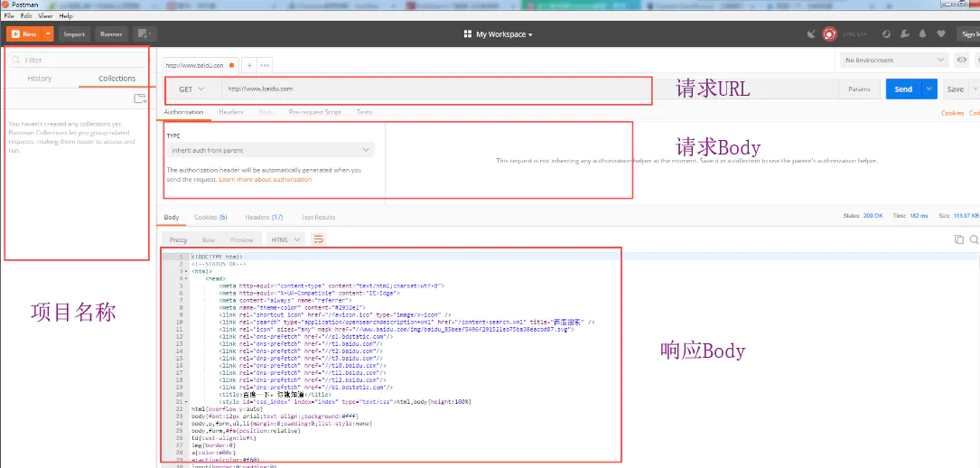
Task: Open the Send dropdown arrow
Action: [930, 89]
